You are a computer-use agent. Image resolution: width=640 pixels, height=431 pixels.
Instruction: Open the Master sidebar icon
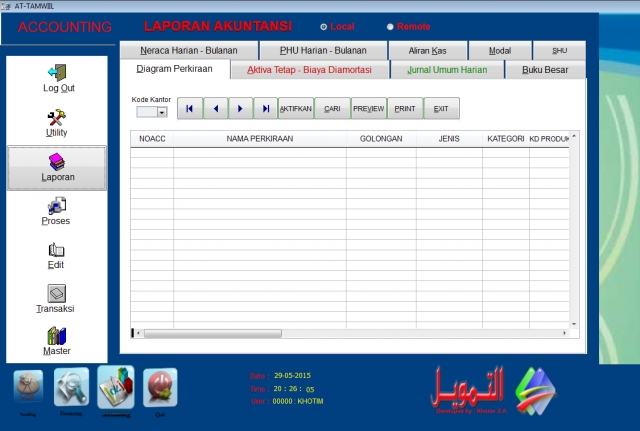(x=57, y=337)
